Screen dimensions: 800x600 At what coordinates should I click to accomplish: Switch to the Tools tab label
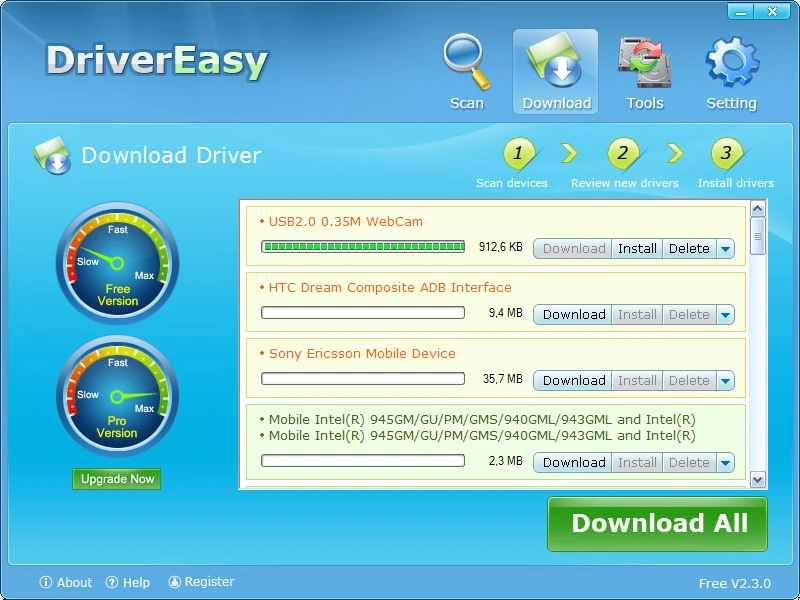pyautogui.click(x=645, y=103)
